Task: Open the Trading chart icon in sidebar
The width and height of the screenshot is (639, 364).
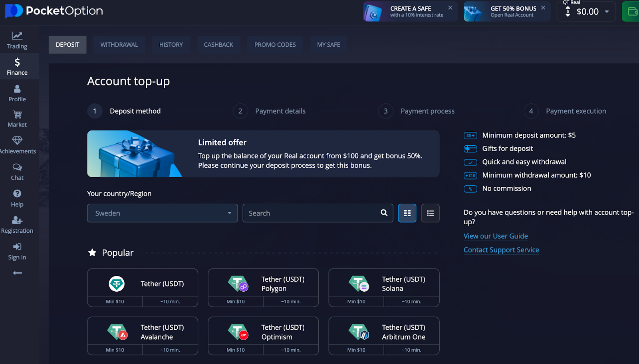Action: click(x=17, y=36)
